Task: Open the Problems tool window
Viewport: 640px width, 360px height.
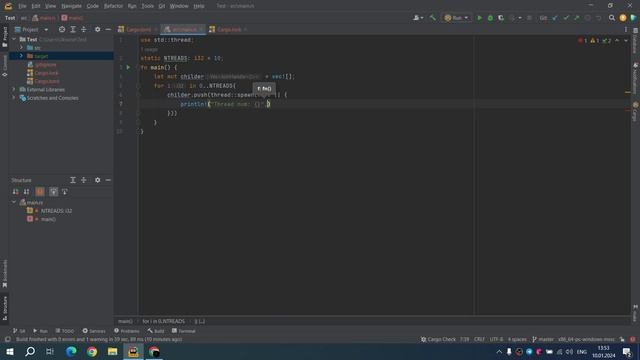Action: [127, 331]
